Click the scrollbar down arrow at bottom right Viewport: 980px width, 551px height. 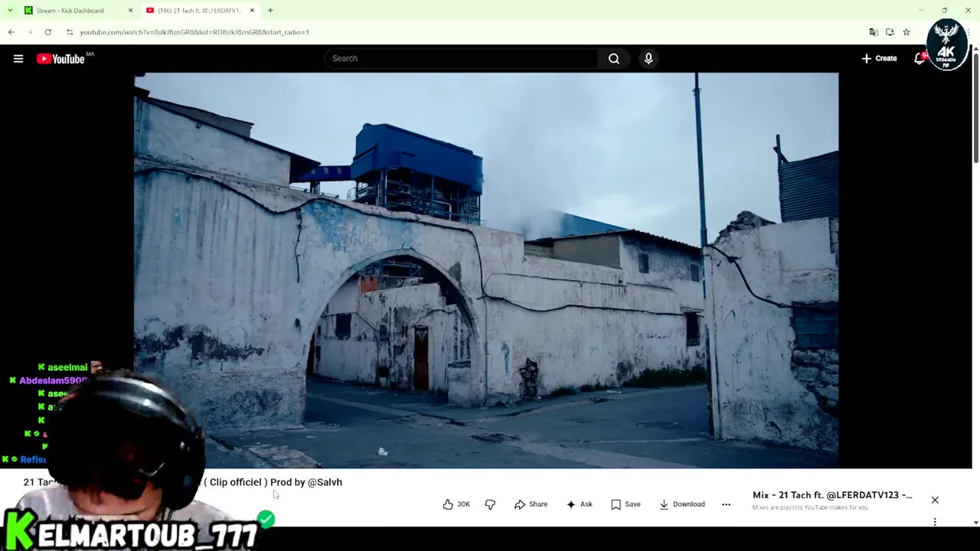[x=975, y=523]
